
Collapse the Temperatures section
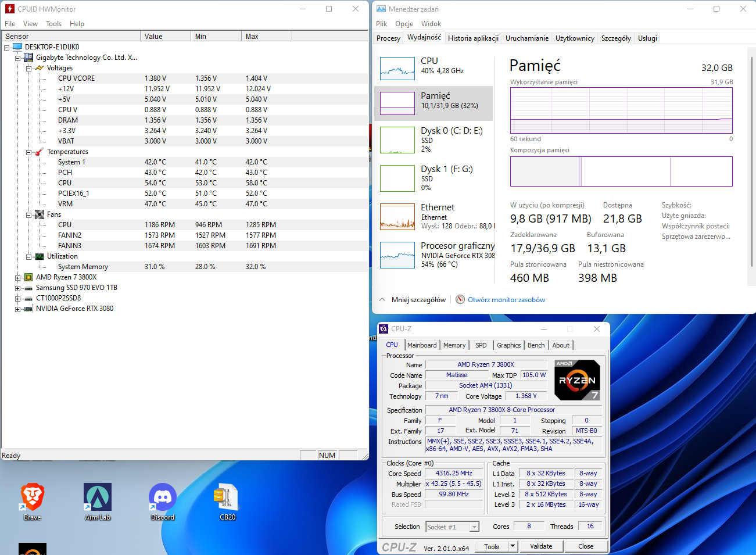click(x=28, y=152)
